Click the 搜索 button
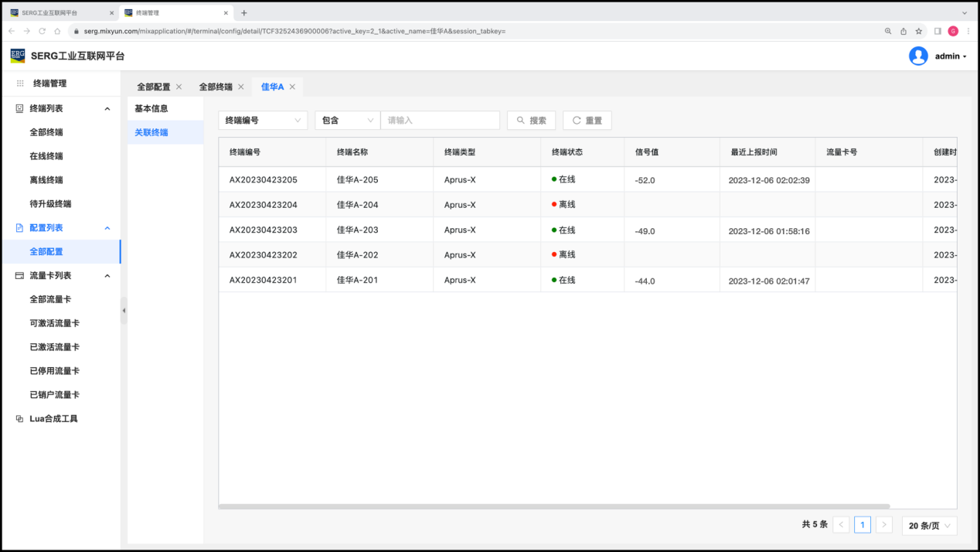Screen dimensions: 980x552 tap(531, 121)
